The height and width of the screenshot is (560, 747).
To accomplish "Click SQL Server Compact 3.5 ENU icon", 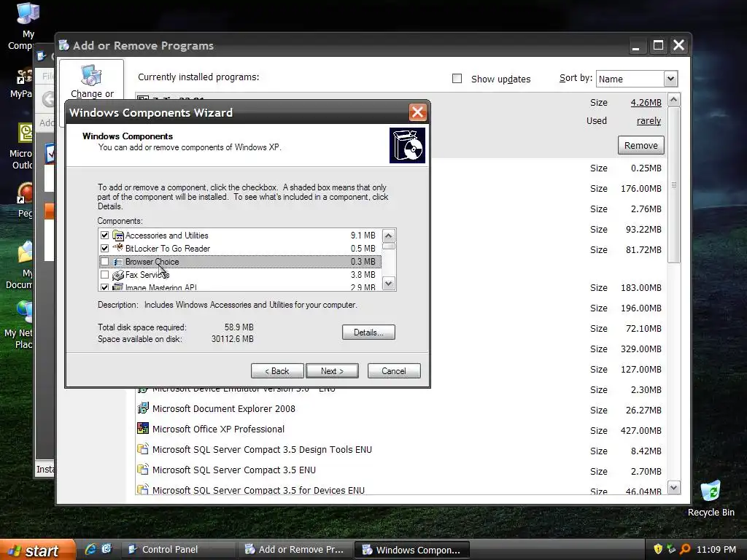I will click(x=143, y=470).
